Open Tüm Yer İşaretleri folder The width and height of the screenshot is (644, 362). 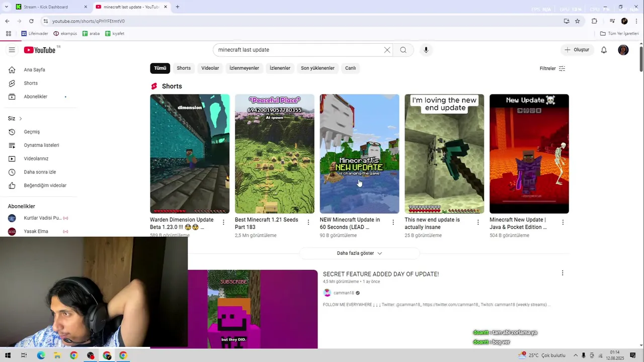[x=619, y=34]
